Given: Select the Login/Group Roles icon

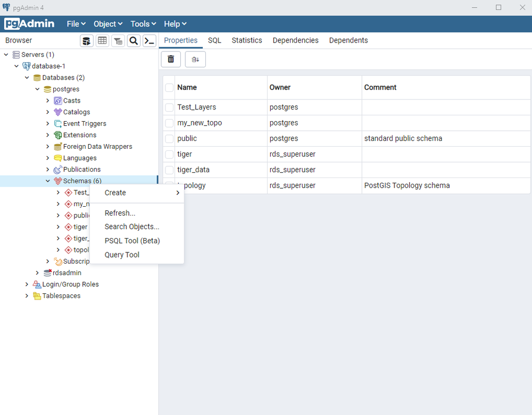Looking at the screenshot, I should click(x=37, y=284).
